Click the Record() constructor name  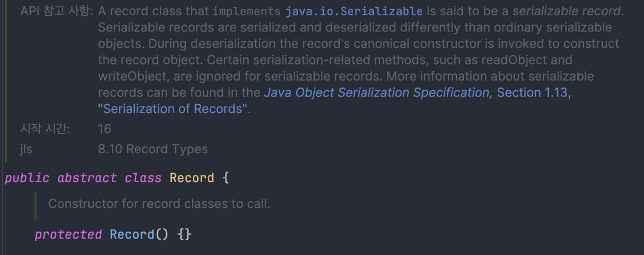[x=132, y=235]
